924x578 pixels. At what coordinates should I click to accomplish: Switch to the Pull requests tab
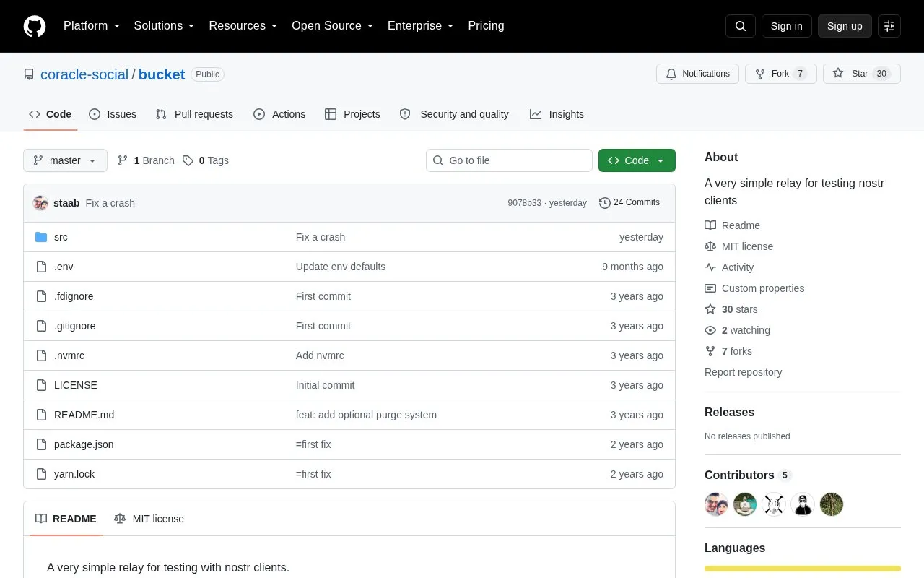[194, 114]
